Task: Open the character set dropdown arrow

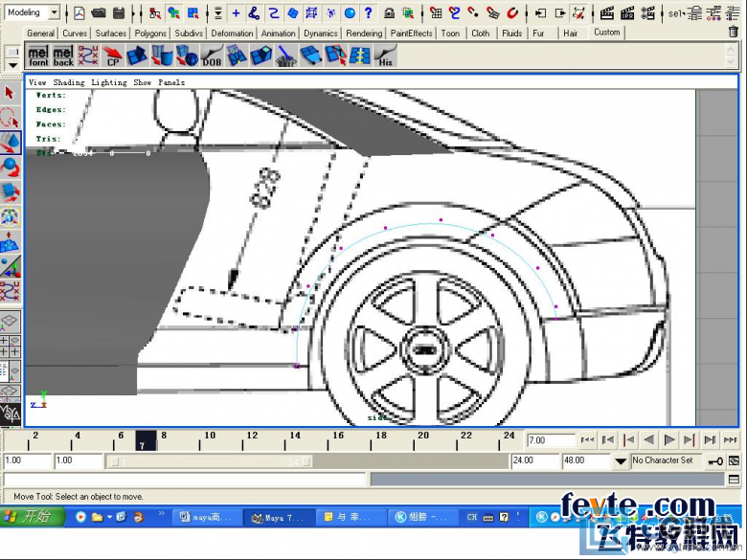Action: point(621,461)
